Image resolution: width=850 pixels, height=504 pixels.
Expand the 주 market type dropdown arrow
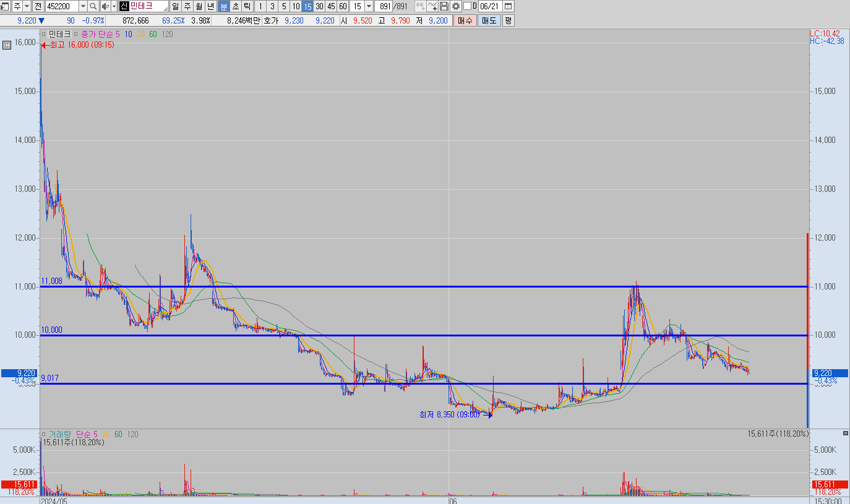(27, 6)
